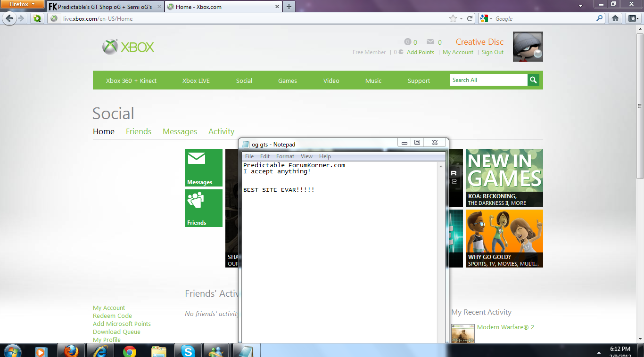This screenshot has height=357, width=644.
Task: Bookmark this page with the star icon
Action: (453, 19)
